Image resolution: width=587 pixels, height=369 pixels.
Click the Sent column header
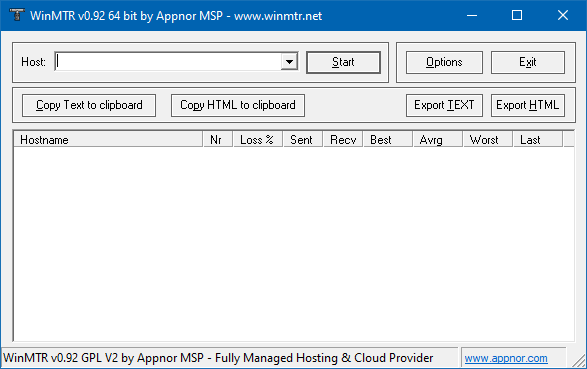(303, 140)
